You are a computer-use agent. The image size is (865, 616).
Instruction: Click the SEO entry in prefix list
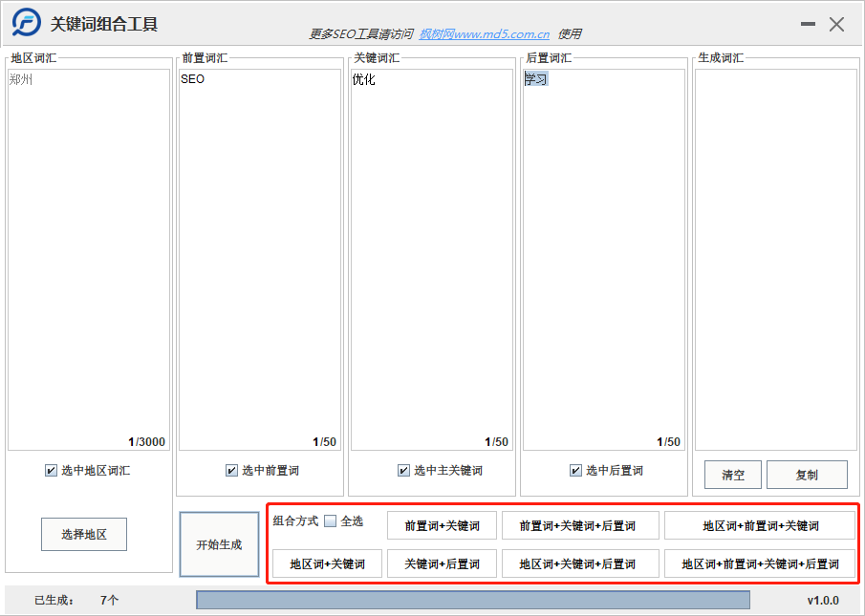[192, 79]
